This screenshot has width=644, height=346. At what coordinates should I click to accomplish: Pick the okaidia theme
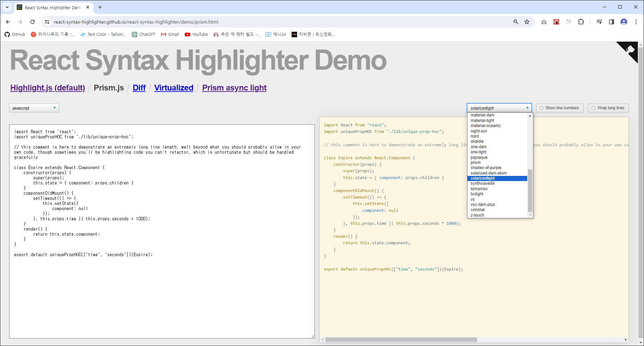click(497, 141)
